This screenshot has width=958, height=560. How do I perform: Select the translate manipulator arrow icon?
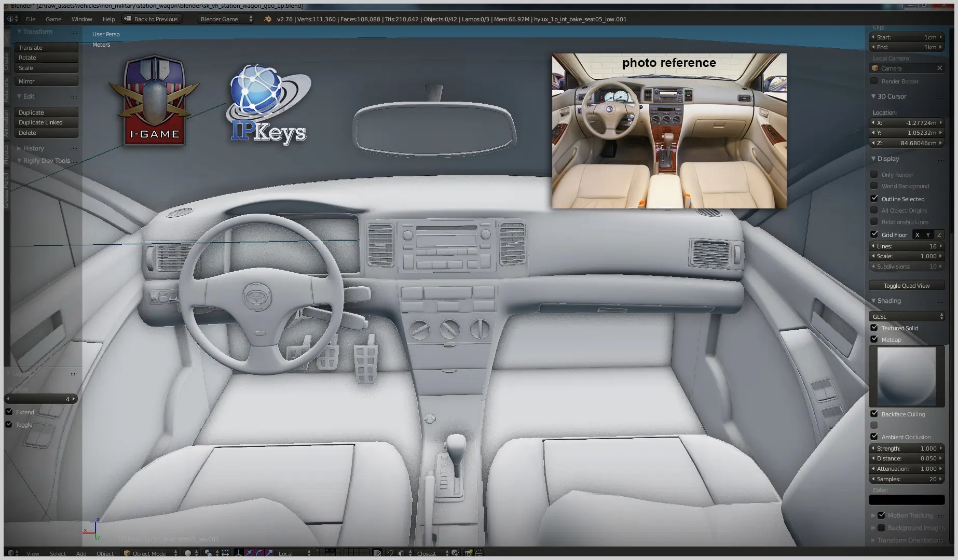click(249, 553)
